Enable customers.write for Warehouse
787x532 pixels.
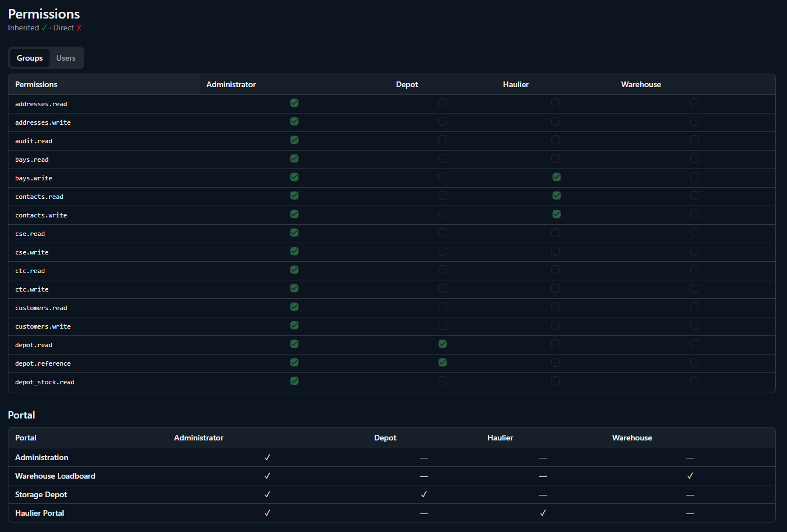pos(695,325)
